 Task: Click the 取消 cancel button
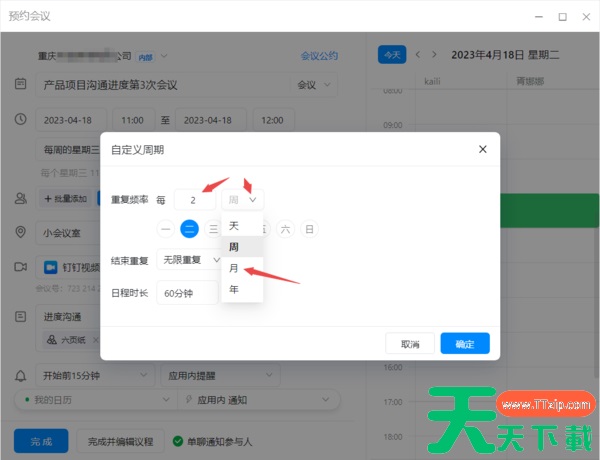410,343
